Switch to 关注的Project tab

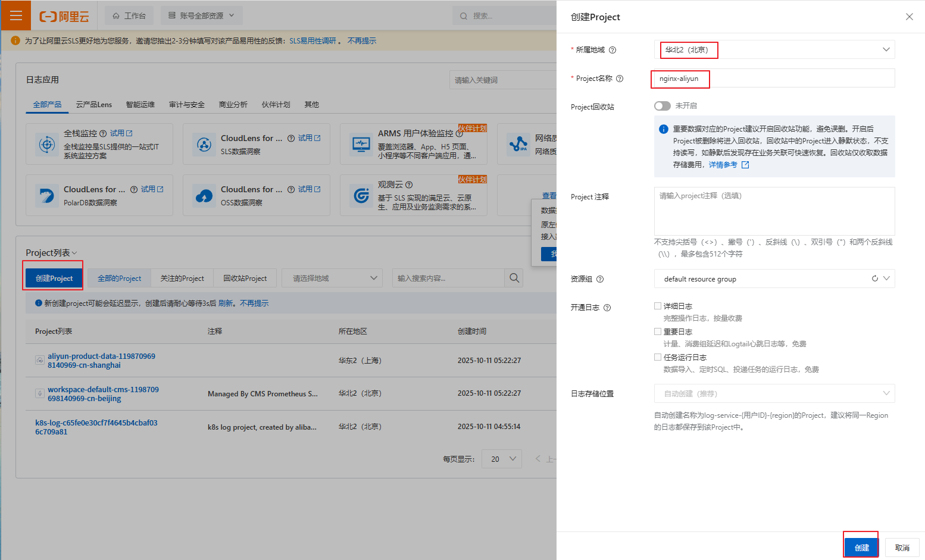pos(182,278)
